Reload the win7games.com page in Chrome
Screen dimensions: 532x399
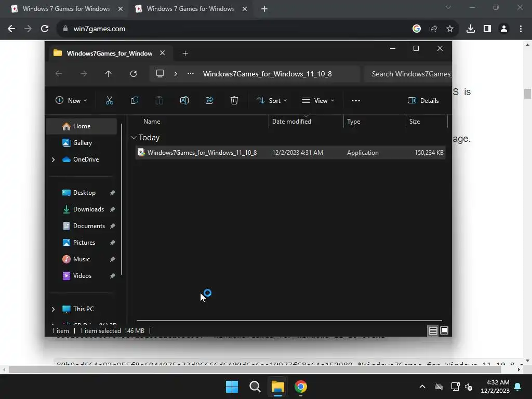coord(45,29)
